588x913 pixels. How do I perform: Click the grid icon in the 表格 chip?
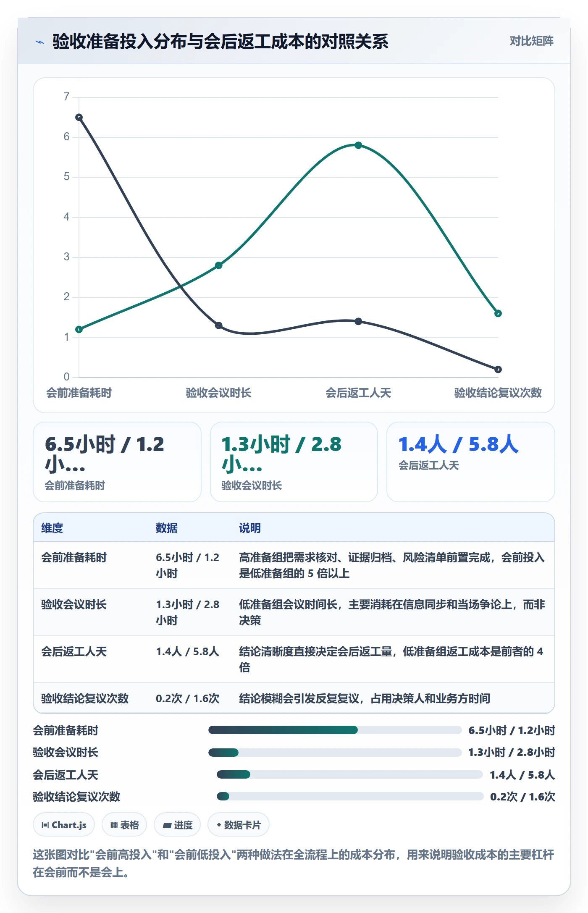(x=114, y=825)
